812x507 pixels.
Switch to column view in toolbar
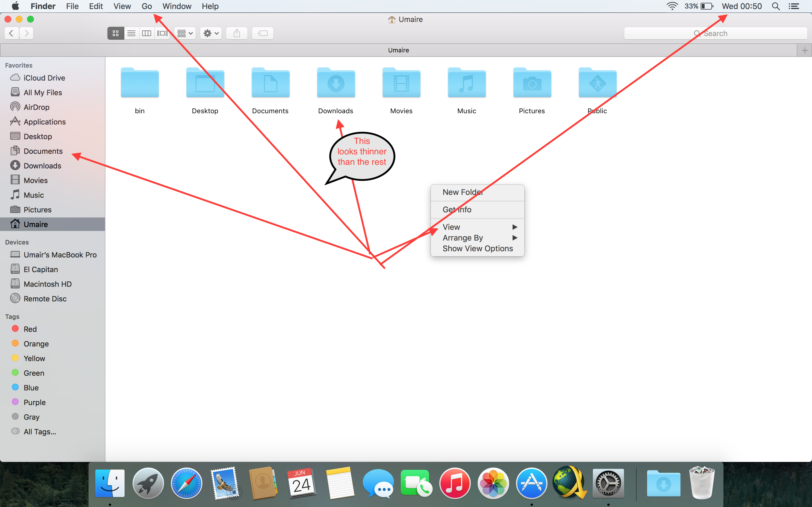[147, 33]
